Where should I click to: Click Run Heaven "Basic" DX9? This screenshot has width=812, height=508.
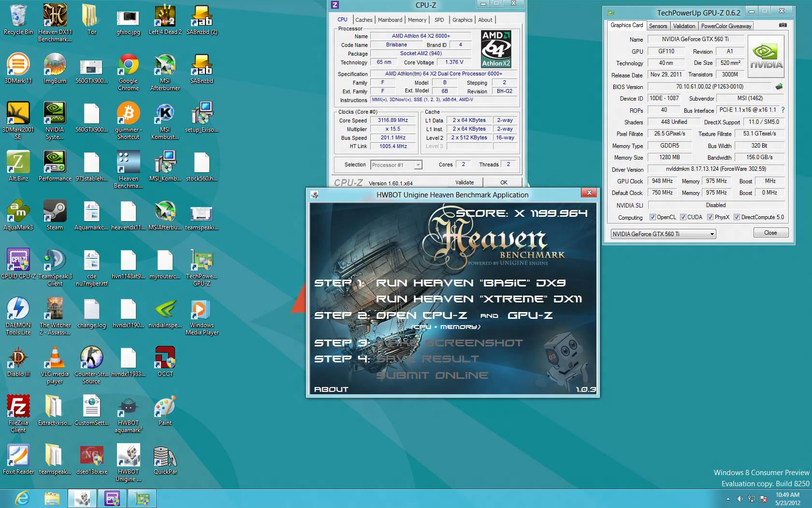[x=471, y=283]
